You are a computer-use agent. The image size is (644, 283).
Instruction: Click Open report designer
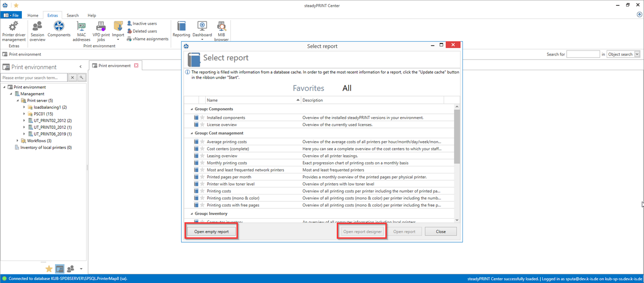tap(362, 232)
